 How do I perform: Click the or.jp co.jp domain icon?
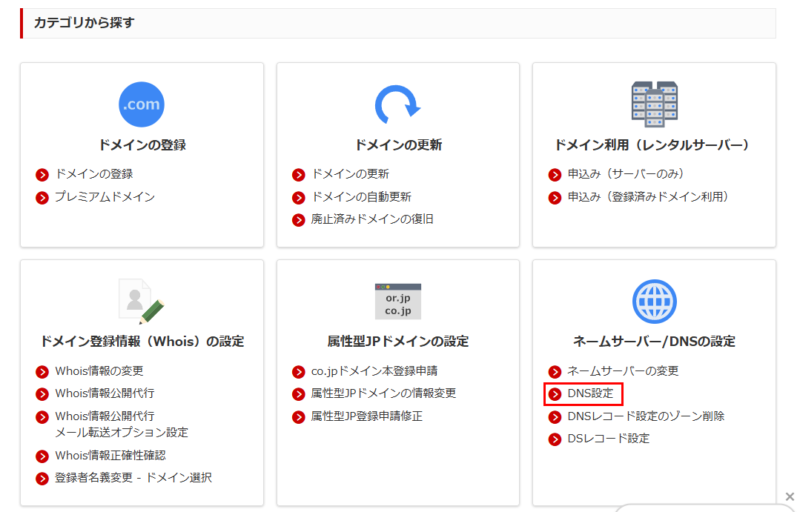[x=397, y=299]
